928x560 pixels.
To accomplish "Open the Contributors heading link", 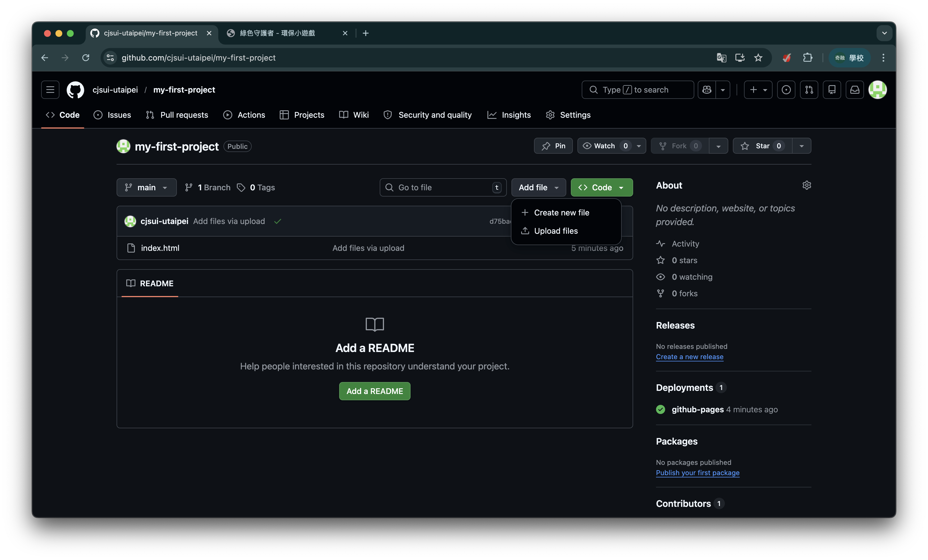I will pyautogui.click(x=690, y=503).
